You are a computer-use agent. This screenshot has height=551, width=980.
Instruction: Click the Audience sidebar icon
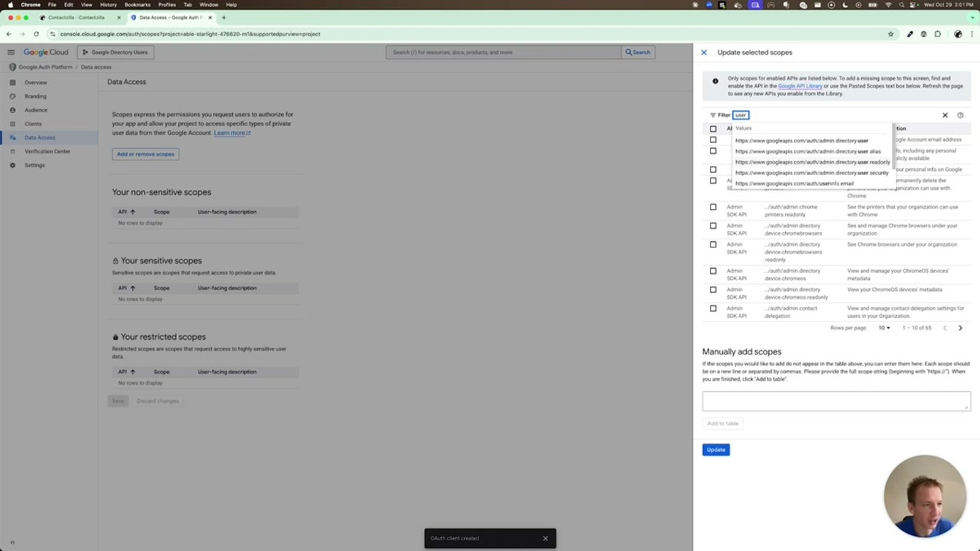[x=12, y=110]
